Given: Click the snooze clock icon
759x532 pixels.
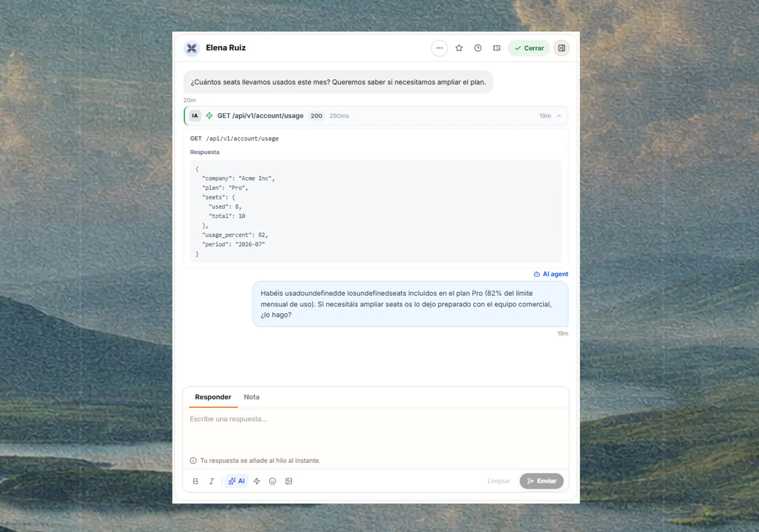Looking at the screenshot, I should [x=478, y=48].
